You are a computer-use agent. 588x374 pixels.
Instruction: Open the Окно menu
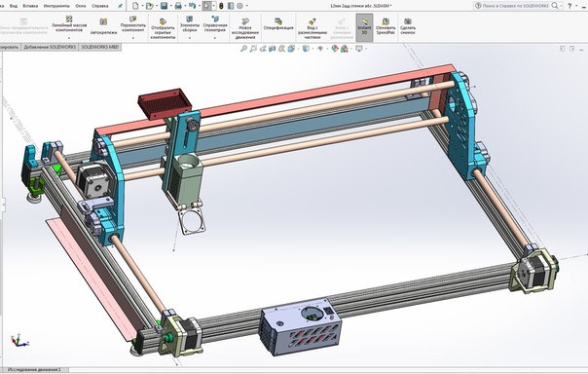[x=81, y=6]
